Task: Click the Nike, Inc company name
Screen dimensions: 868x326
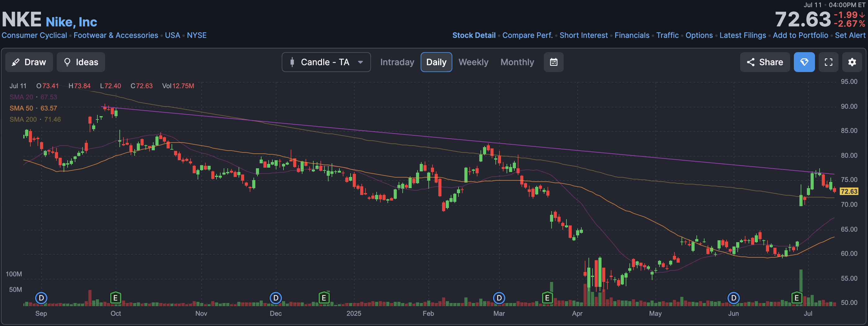Action: point(71,22)
